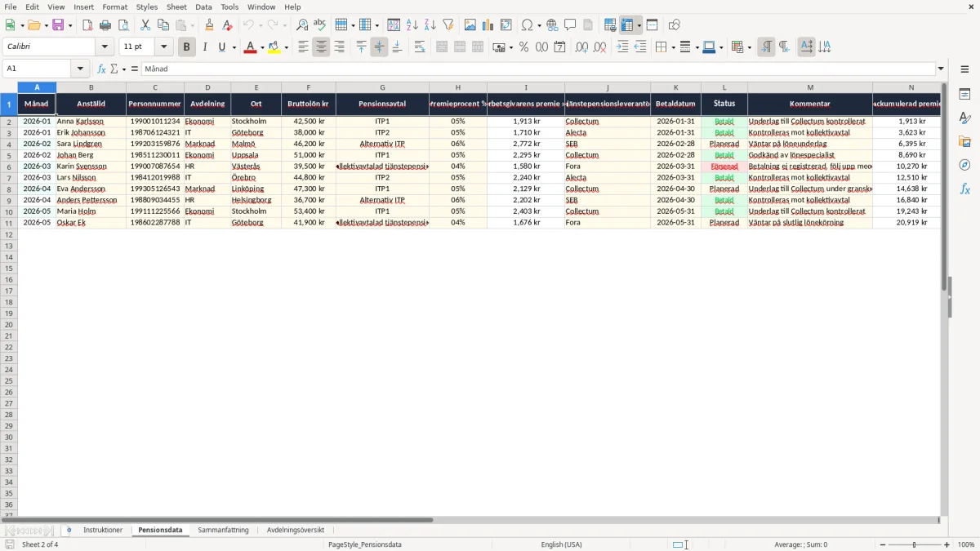Click the Save document icon

[58, 25]
